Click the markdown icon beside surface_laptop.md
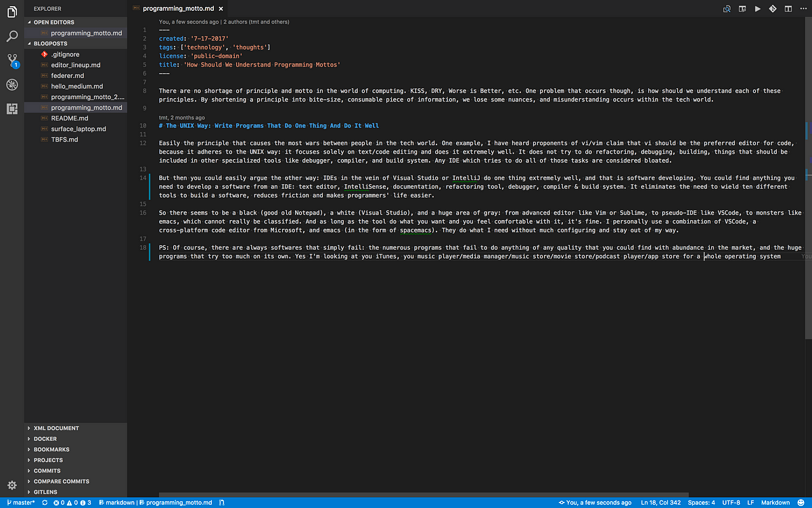This screenshot has width=812, height=508. click(44, 129)
